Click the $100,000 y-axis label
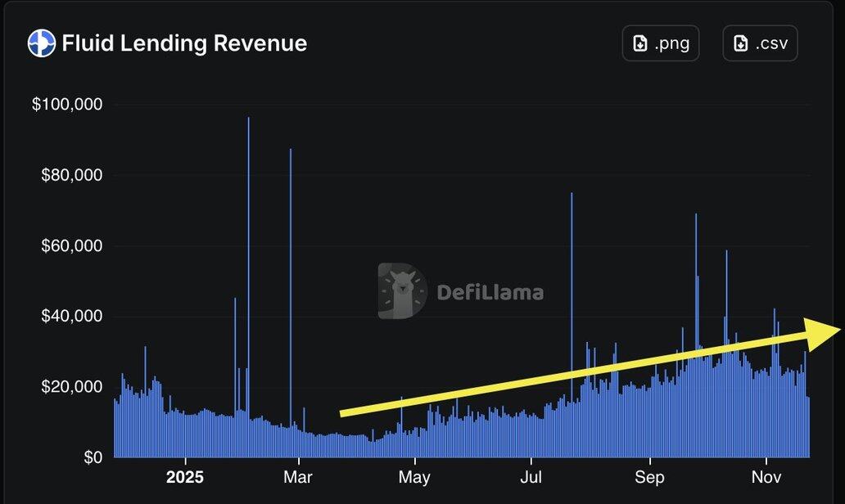This screenshot has width=845, height=504. [x=67, y=105]
